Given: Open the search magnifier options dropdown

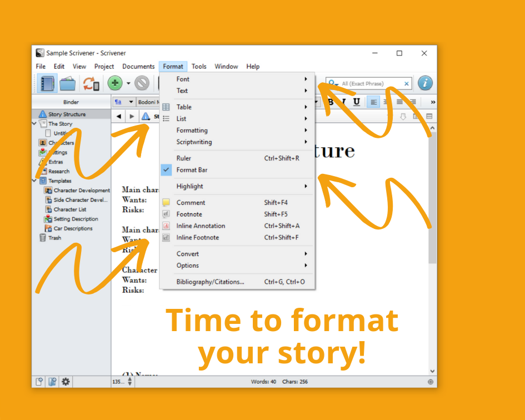Looking at the screenshot, I should (x=333, y=83).
